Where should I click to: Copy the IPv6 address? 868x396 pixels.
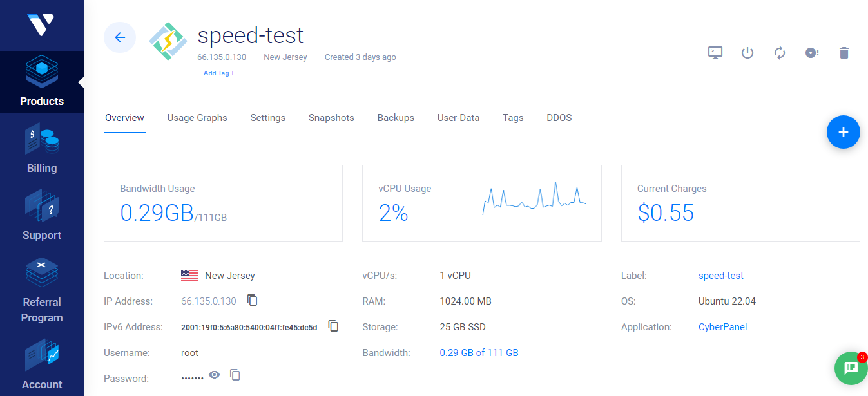[333, 326]
